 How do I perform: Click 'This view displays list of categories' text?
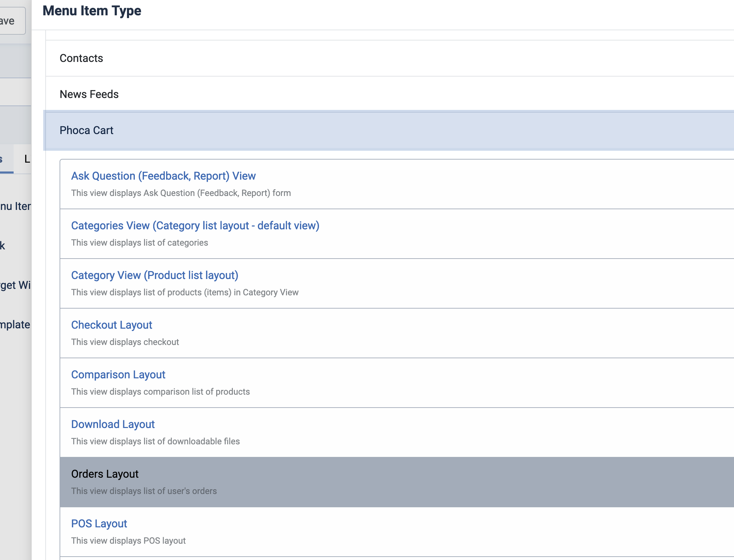coord(140,243)
